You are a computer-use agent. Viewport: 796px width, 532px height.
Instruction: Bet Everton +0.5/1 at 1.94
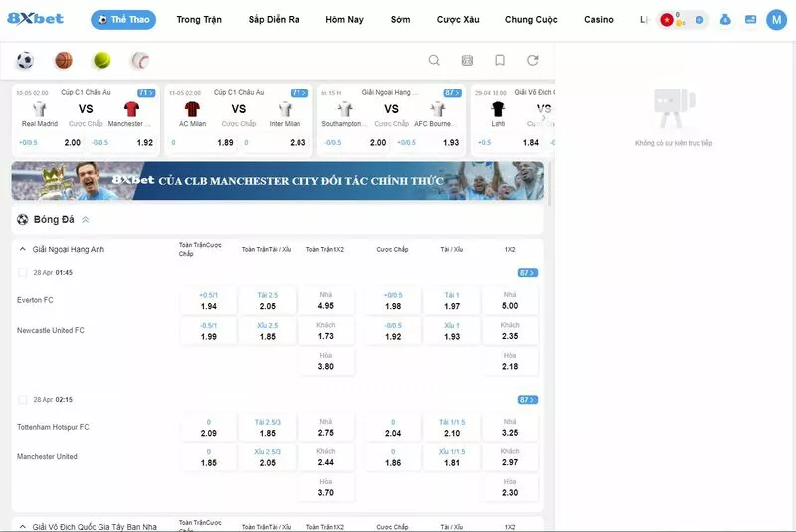click(209, 301)
